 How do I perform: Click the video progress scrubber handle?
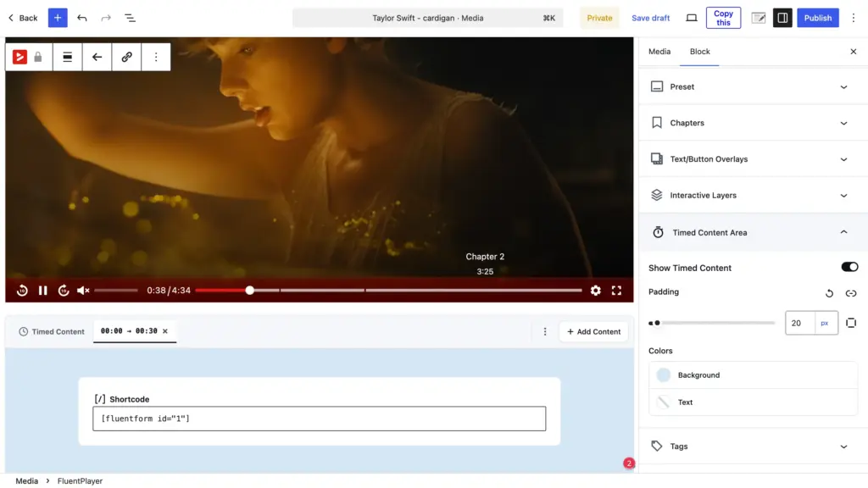point(250,290)
